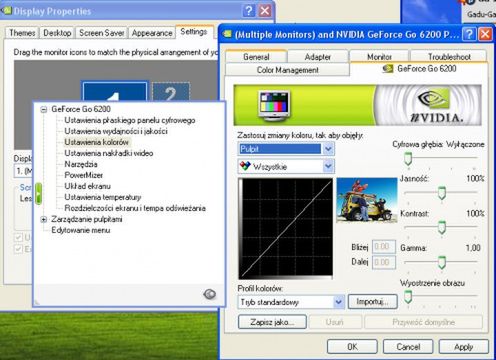Open the Tryb standardowy profile dropdown

click(x=339, y=302)
